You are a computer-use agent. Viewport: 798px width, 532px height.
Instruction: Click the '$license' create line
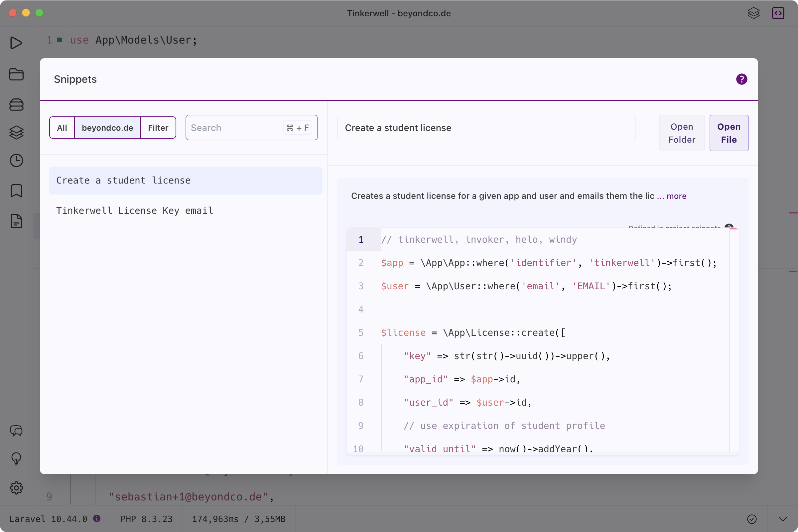(x=473, y=332)
